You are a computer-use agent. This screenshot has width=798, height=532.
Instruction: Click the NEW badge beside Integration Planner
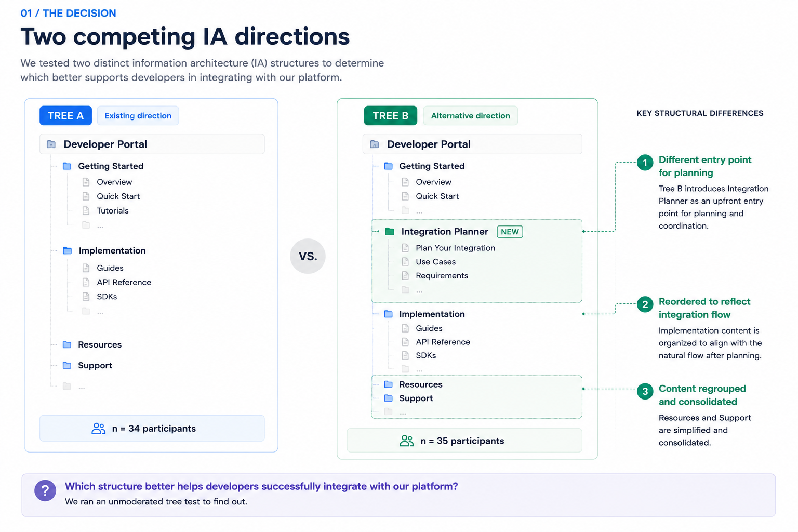pyautogui.click(x=510, y=232)
